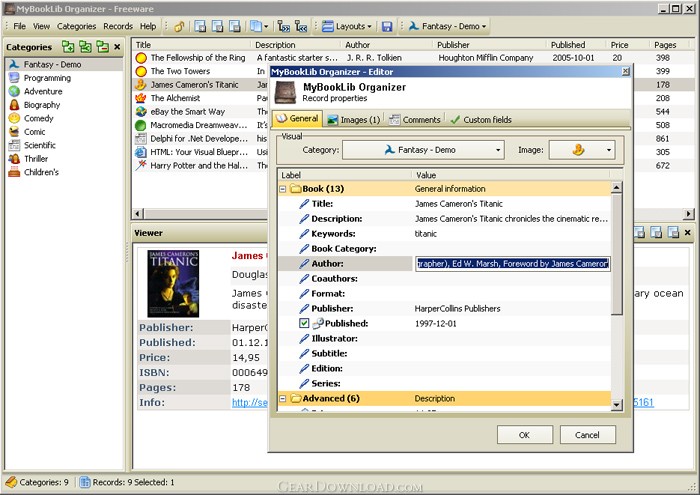This screenshot has height=495, width=700.
Task: Add a category with green plus icon
Action: click(x=68, y=46)
